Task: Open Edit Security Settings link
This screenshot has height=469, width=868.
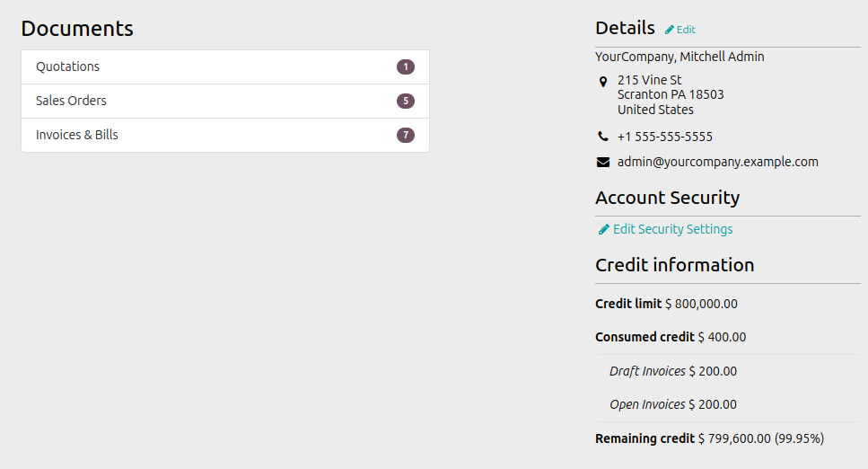Action: (x=672, y=229)
